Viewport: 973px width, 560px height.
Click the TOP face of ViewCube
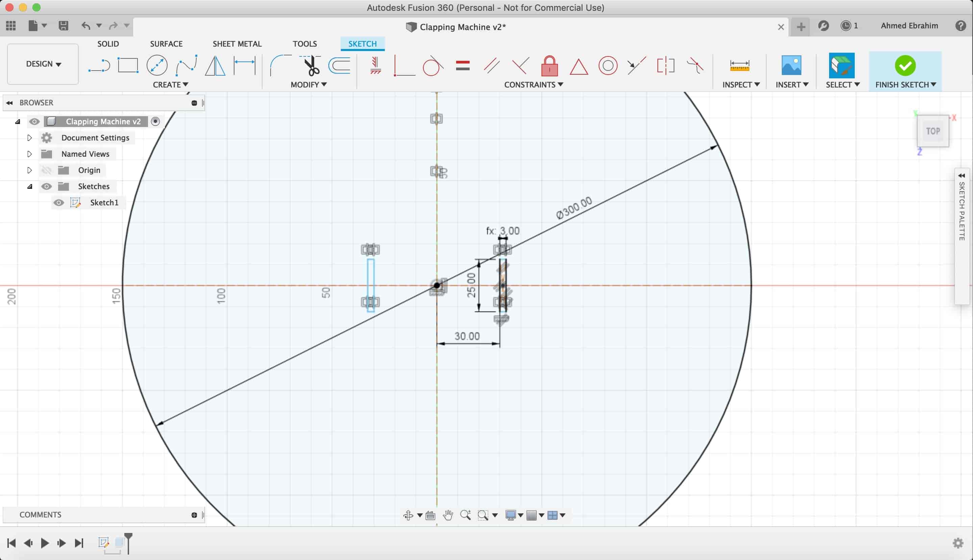click(x=933, y=131)
